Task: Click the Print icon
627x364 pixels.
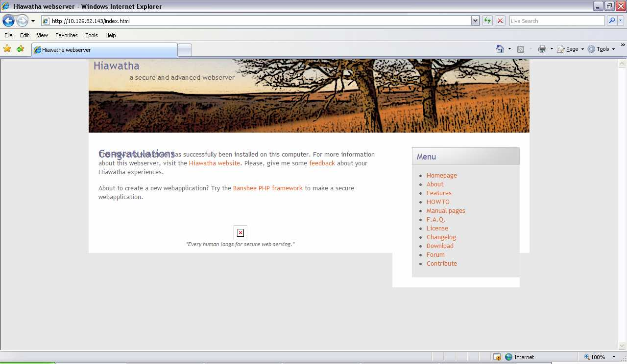Action: coord(542,49)
